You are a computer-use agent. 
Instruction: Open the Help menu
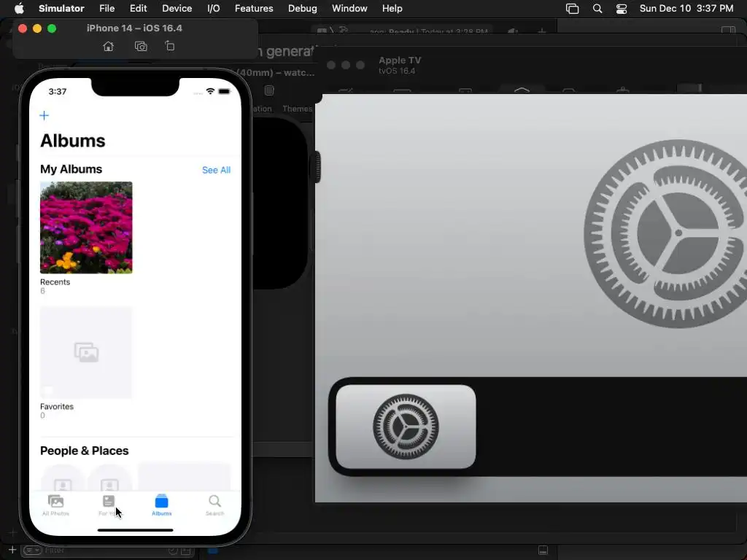click(x=392, y=9)
